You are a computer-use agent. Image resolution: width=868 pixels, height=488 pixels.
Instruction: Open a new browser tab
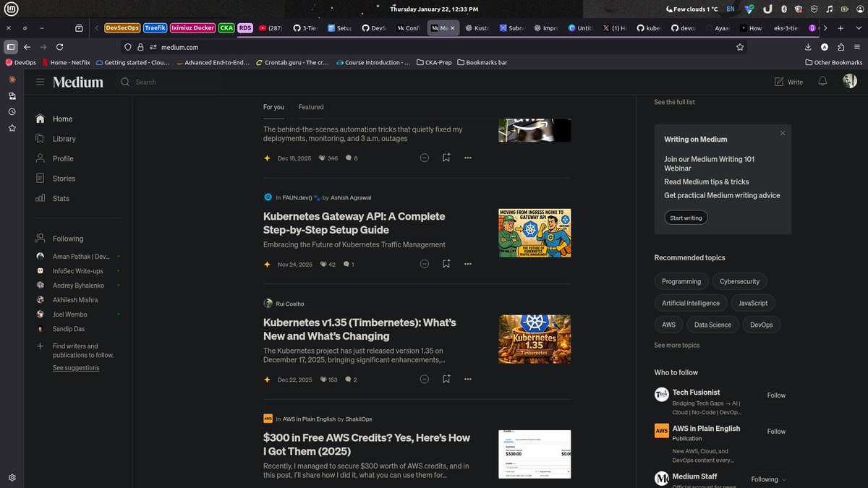pyautogui.click(x=841, y=27)
